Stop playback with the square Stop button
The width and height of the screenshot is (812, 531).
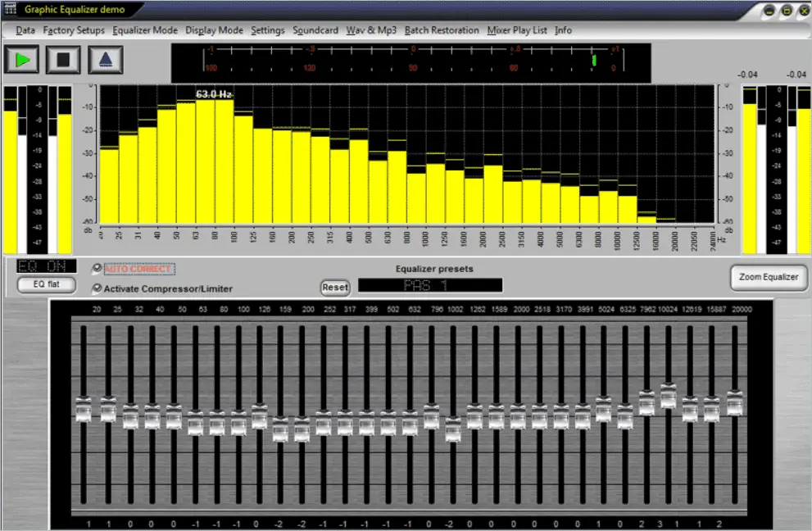pos(63,60)
